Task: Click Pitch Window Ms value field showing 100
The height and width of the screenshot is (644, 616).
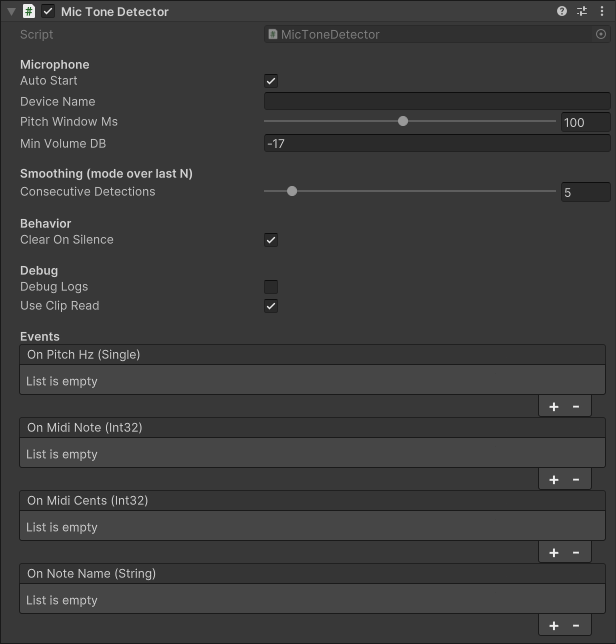Action: [x=586, y=122]
